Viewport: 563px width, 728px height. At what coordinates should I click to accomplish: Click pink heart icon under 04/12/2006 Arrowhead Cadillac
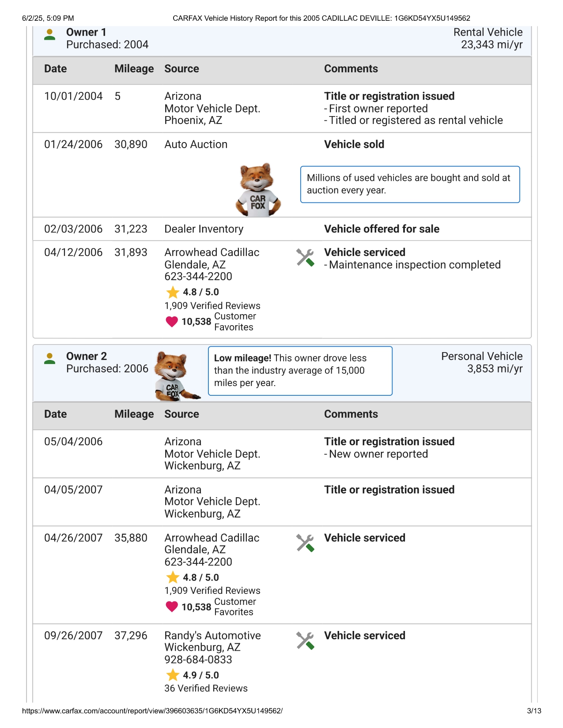click(x=172, y=322)
